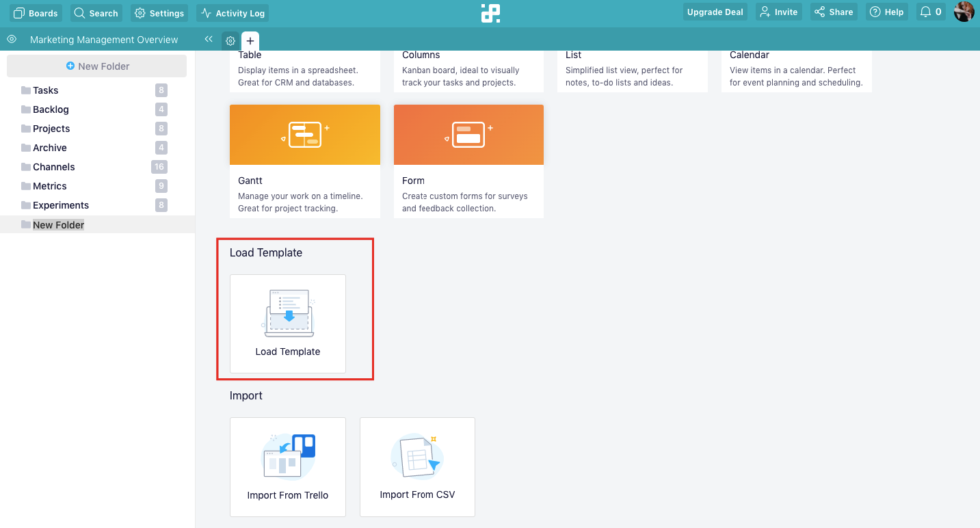Click the Load Template section heading

[266, 252]
